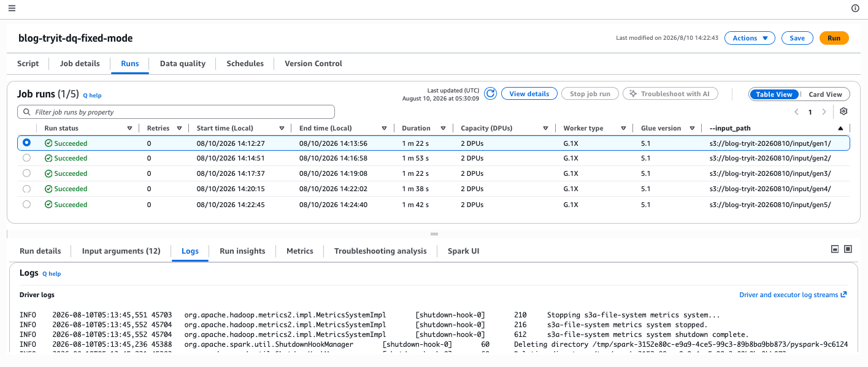868x367 pixels.
Task: Switch to Card View
Action: click(825, 94)
